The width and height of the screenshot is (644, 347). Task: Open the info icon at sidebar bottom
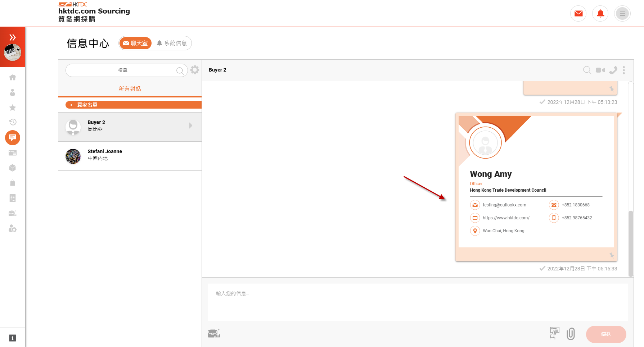click(x=13, y=338)
